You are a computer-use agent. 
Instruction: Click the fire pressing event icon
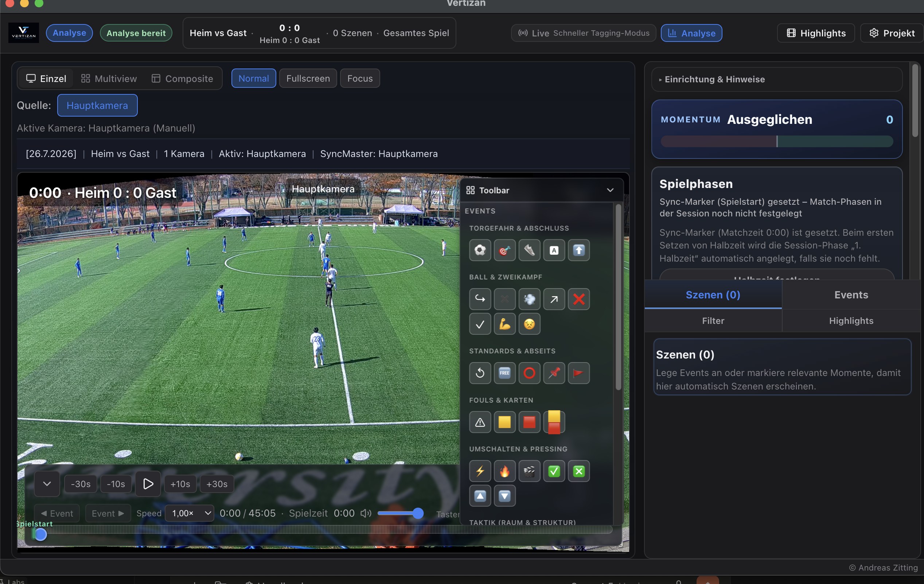504,471
